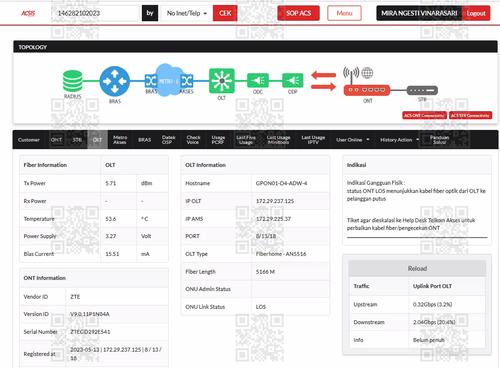The image size is (500, 368).
Task: Click the Reload button in traffic panel
Action: (x=417, y=268)
